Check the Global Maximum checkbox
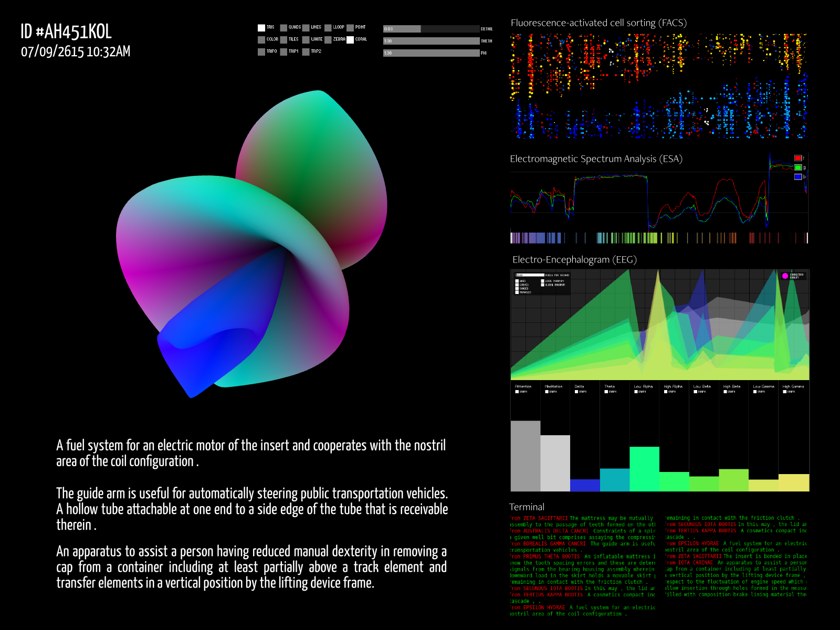The image size is (840, 630). (x=543, y=285)
